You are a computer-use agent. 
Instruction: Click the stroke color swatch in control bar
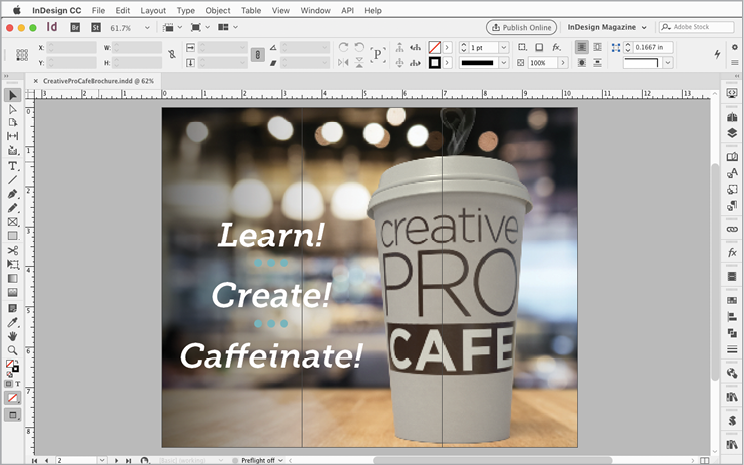coord(435,63)
